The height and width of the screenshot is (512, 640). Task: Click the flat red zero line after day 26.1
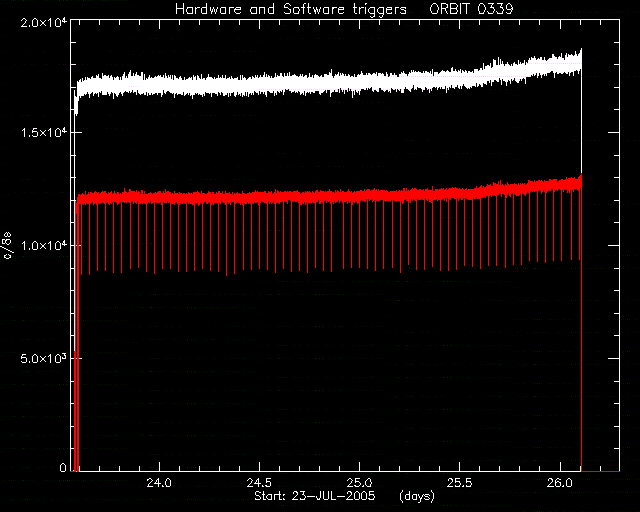[601, 471]
